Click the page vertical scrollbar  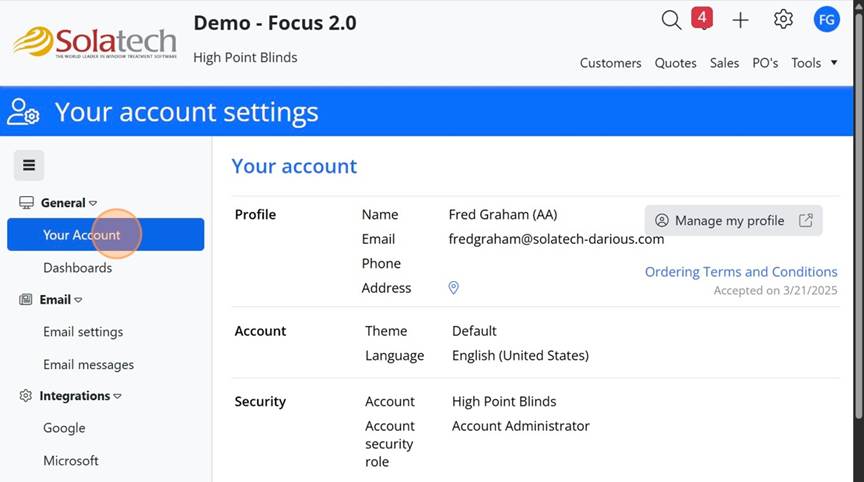[858, 215]
